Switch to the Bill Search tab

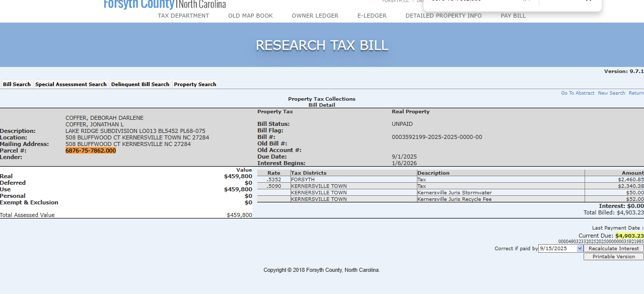coord(17,85)
